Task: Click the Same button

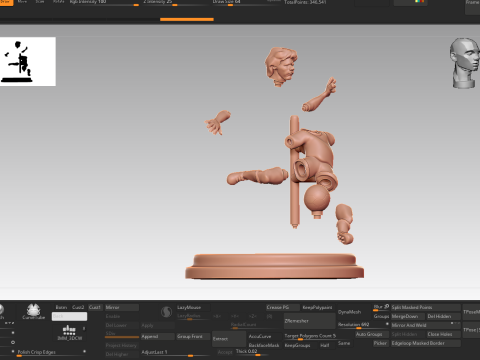Action: [344, 343]
